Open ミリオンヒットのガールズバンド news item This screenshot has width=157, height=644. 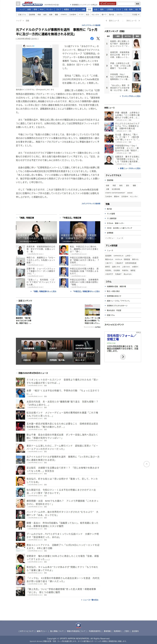click(x=58, y=382)
